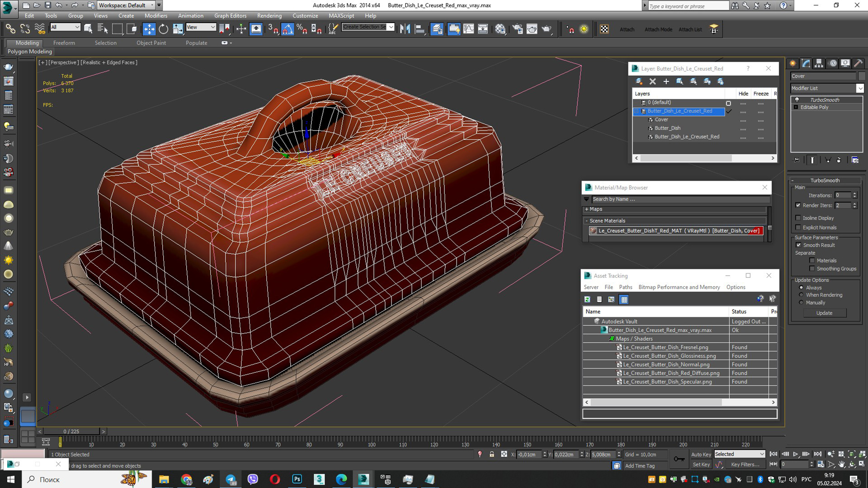Screen dimensions: 868x488
Task: Select When Rendering update option
Action: [801, 295]
